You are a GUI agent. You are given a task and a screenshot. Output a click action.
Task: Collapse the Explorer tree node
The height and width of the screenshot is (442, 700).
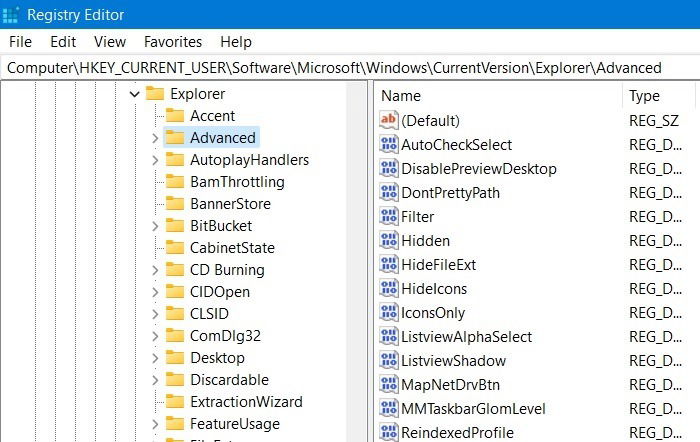click(x=134, y=94)
